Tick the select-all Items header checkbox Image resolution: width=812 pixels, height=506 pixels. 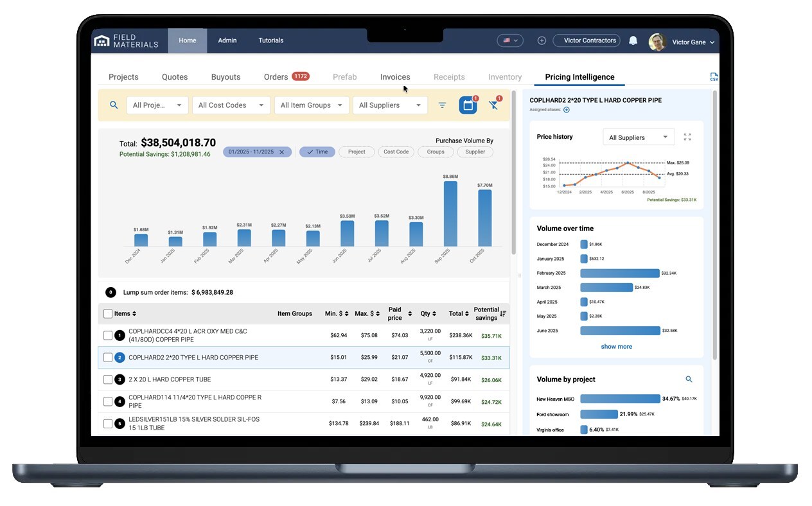point(108,314)
